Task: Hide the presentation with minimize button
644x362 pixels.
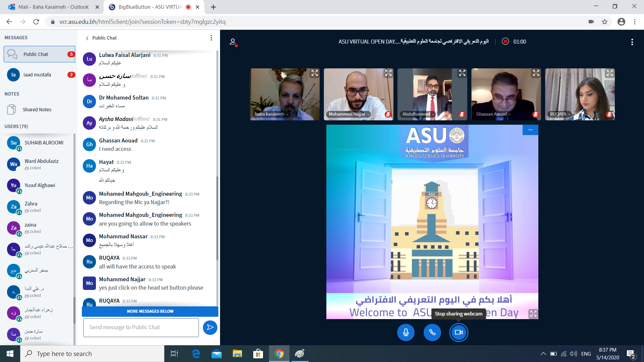Action: point(530,130)
